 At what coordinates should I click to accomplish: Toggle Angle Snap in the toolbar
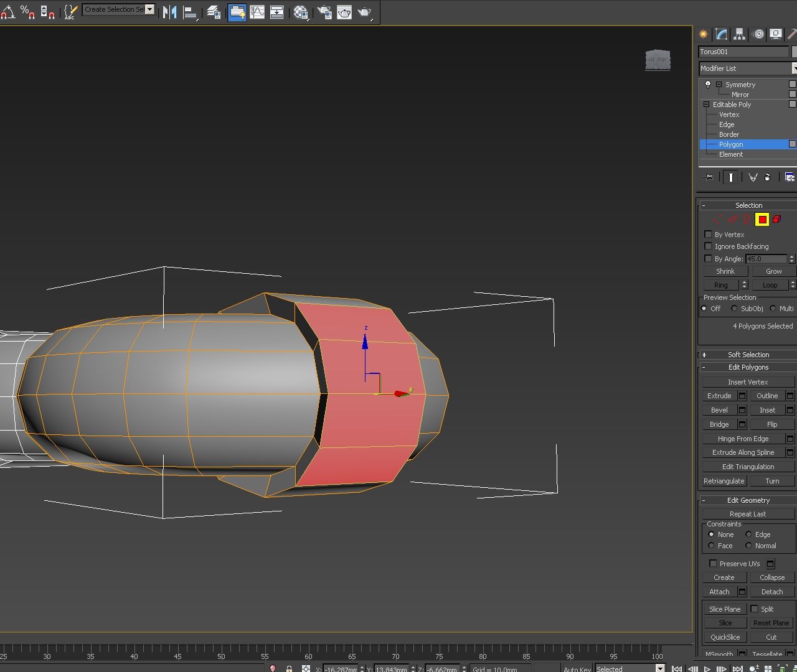click(x=9, y=12)
